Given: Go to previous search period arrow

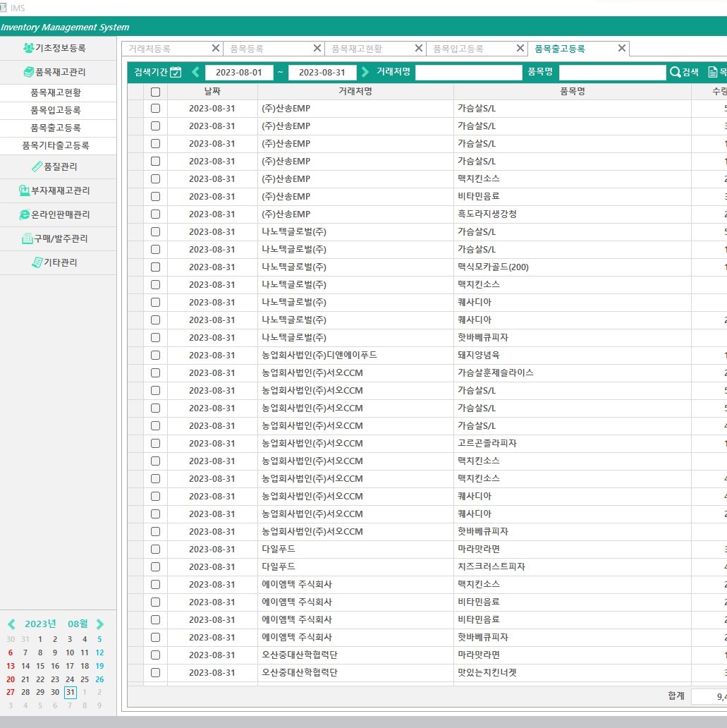Looking at the screenshot, I should pos(195,72).
